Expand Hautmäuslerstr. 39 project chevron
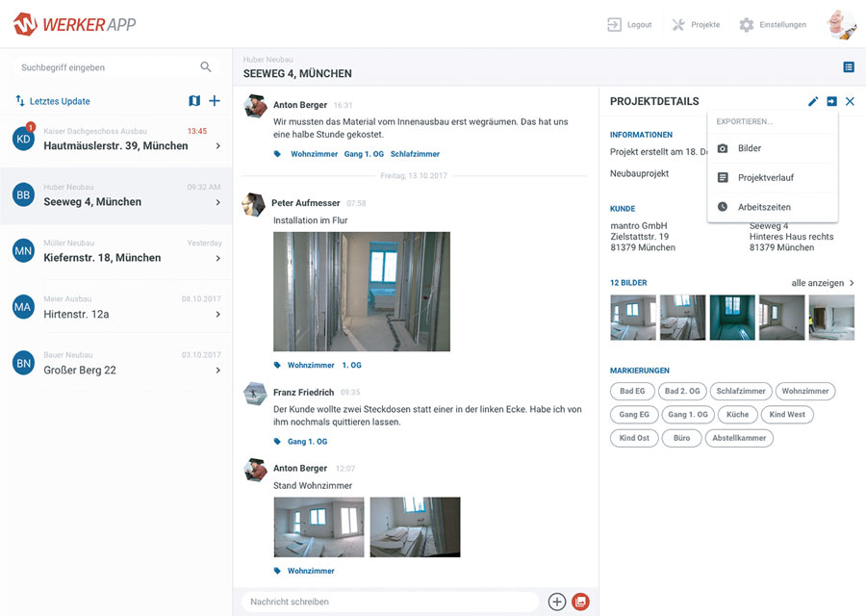This screenshot has height=616, width=866. (x=218, y=146)
